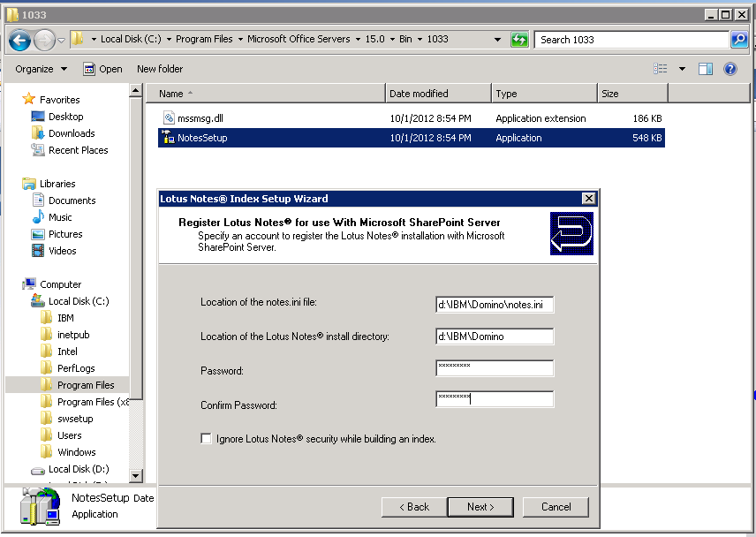The height and width of the screenshot is (537, 756).
Task: Open the view options dropdown arrow
Action: click(x=682, y=69)
